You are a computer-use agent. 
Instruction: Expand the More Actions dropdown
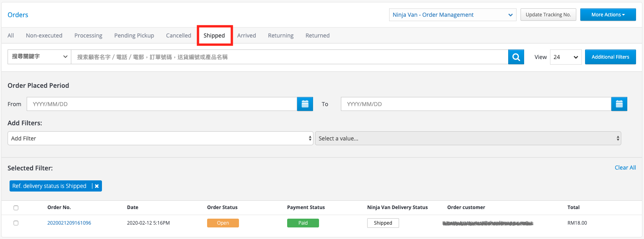click(x=608, y=15)
